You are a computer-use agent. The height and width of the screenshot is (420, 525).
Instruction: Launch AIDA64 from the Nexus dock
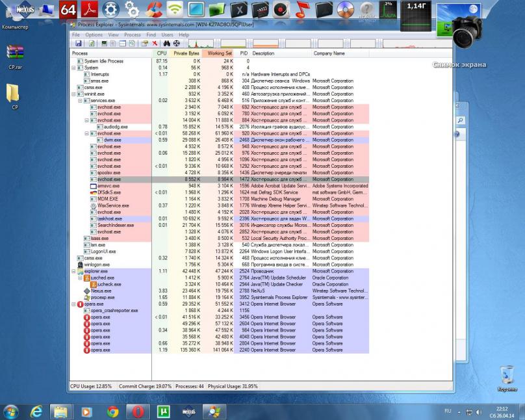[x=68, y=10]
